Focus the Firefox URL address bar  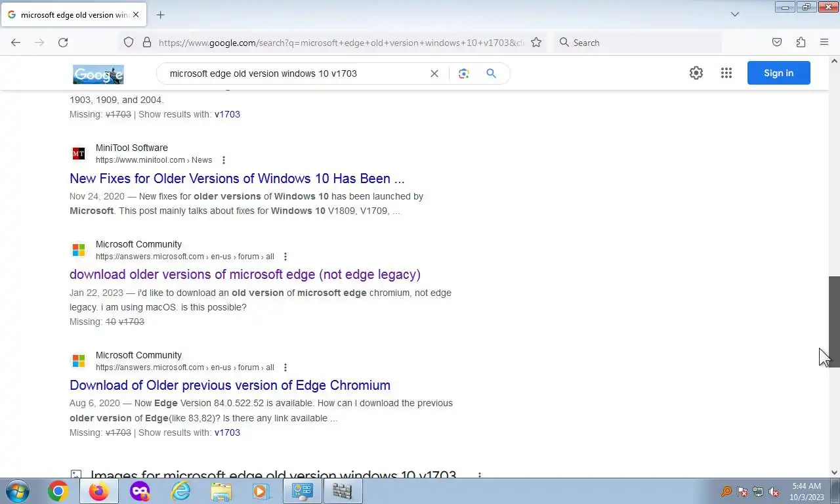[341, 43]
